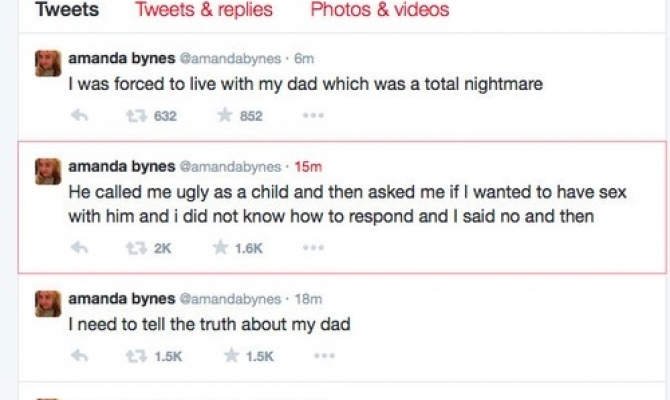The height and width of the screenshot is (400, 670).
Task: Reply to the 'tell the truth' tweet
Action: click(x=81, y=355)
